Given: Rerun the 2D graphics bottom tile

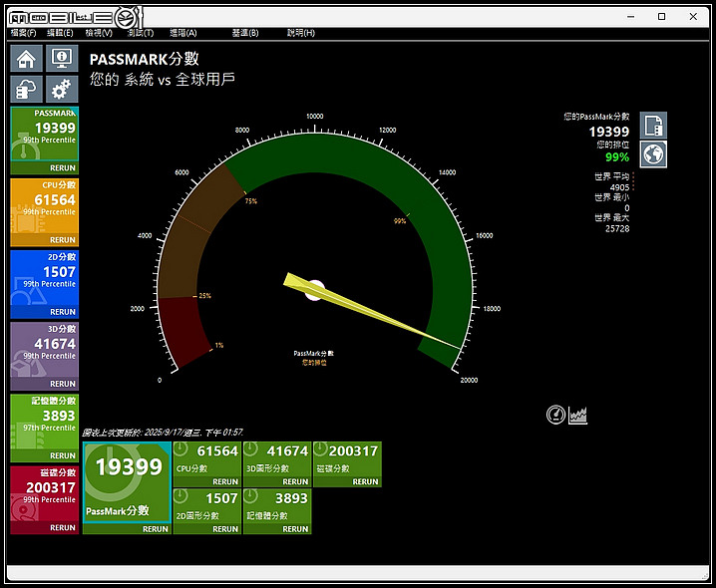Looking at the screenshot, I should click(x=225, y=529).
